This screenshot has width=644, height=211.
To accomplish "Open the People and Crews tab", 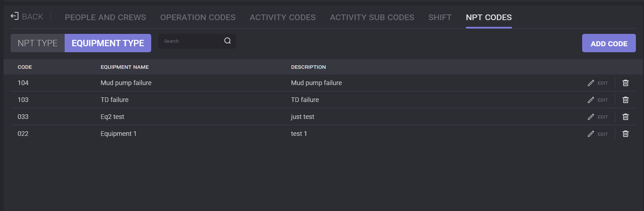I will pos(105,17).
